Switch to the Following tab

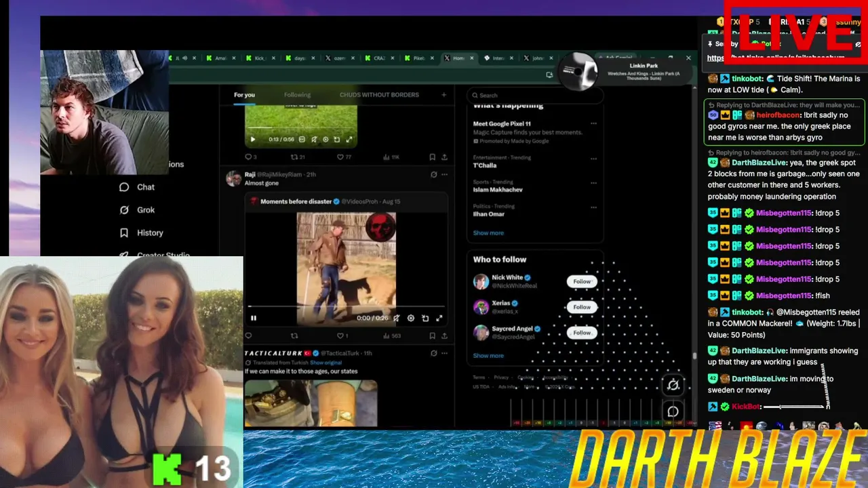[297, 95]
